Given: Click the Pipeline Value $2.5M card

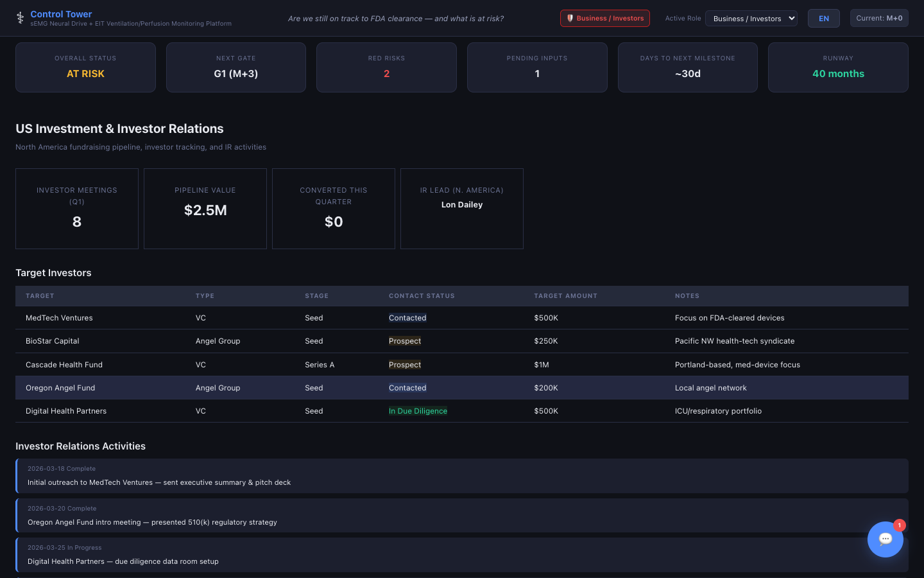Looking at the screenshot, I should (205, 209).
